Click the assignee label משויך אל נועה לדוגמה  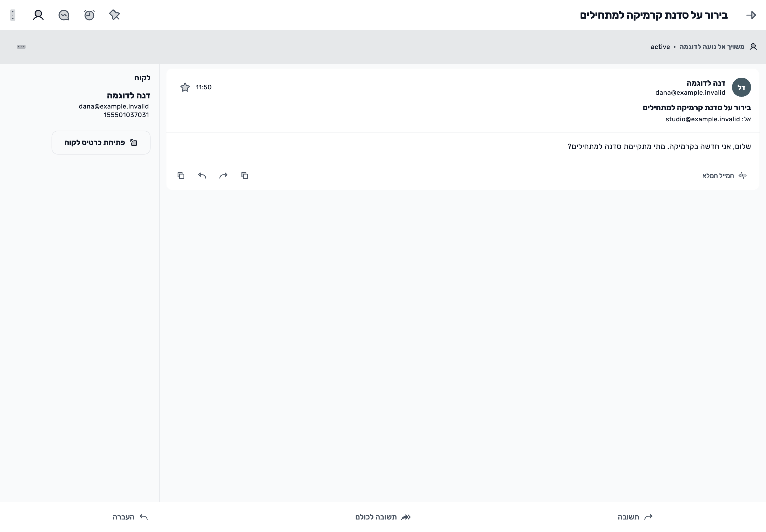tap(712, 47)
